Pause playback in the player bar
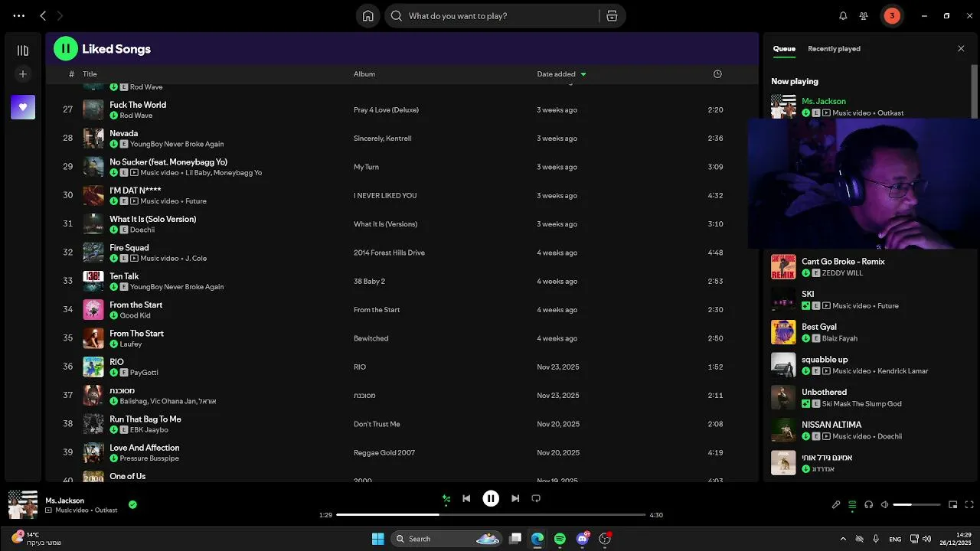Image resolution: width=980 pixels, height=551 pixels. (x=491, y=498)
